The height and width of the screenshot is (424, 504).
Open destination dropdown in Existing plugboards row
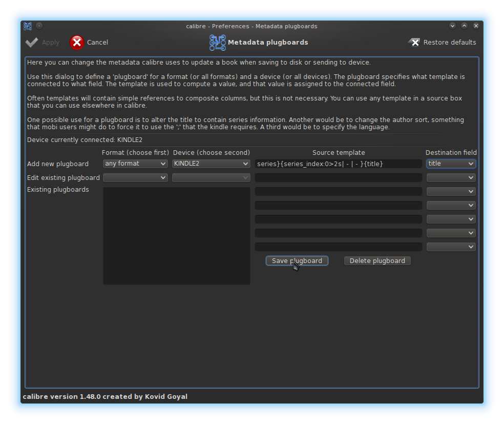click(451, 191)
